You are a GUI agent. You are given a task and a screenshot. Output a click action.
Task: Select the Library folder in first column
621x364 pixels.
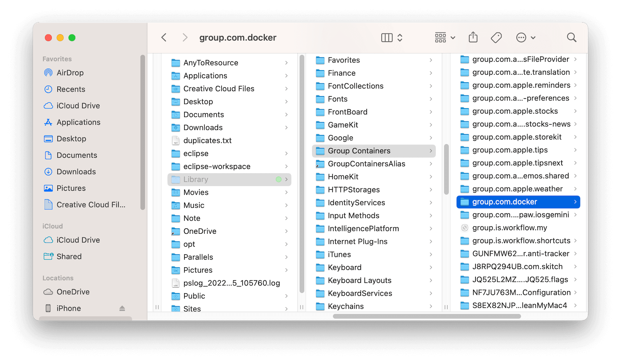[x=196, y=179]
